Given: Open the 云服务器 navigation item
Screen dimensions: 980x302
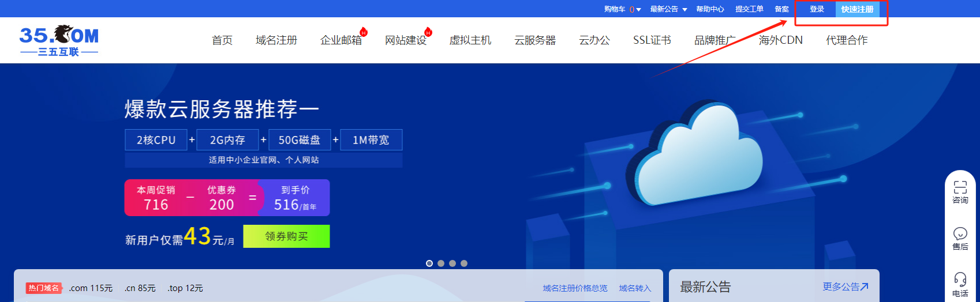Looking at the screenshot, I should click(x=535, y=40).
